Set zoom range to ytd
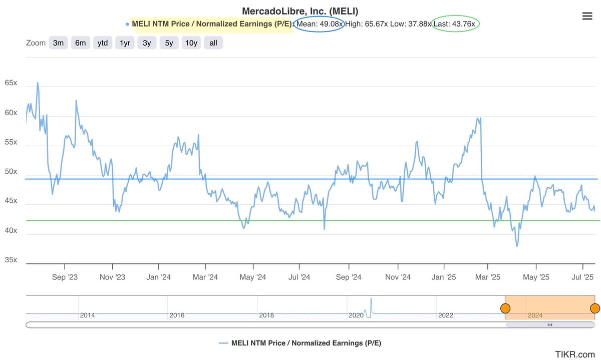The image size is (601, 364). pyautogui.click(x=103, y=43)
